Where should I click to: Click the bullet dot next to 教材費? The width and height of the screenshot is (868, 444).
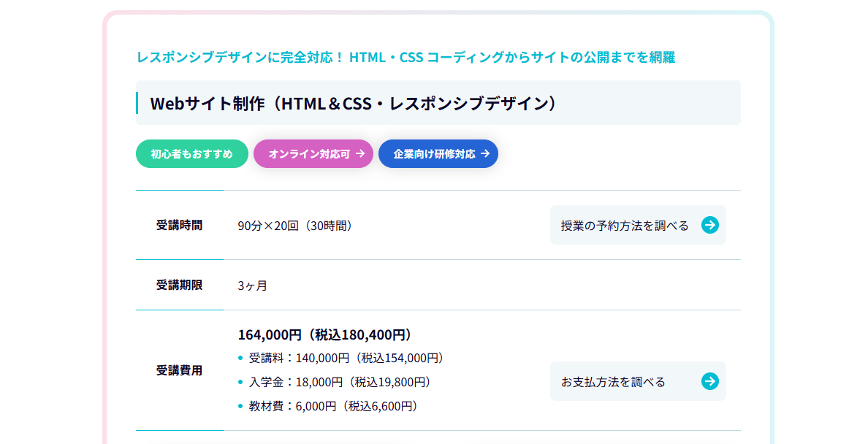[241, 406]
